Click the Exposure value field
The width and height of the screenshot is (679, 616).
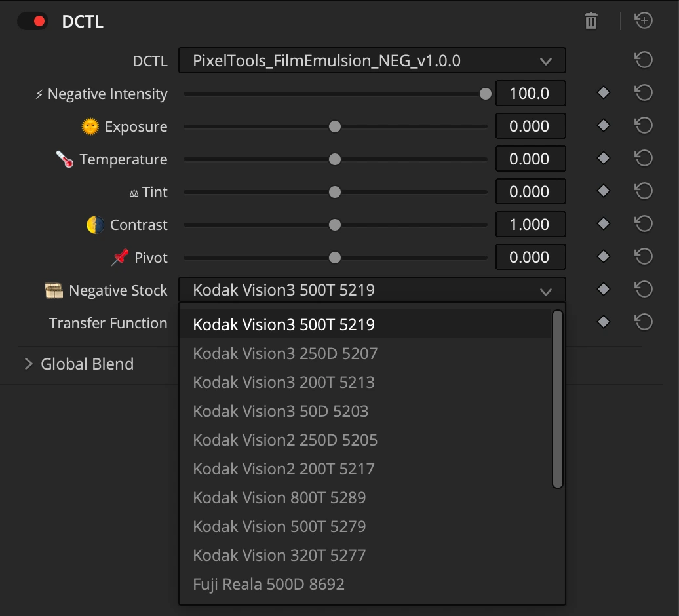530,126
